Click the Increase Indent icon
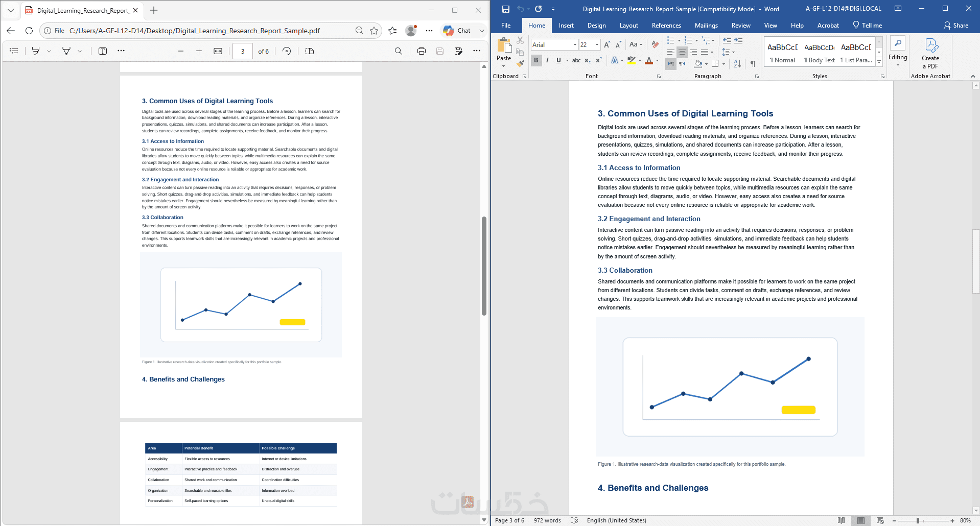Viewport: 980px width, 526px height. pos(738,40)
